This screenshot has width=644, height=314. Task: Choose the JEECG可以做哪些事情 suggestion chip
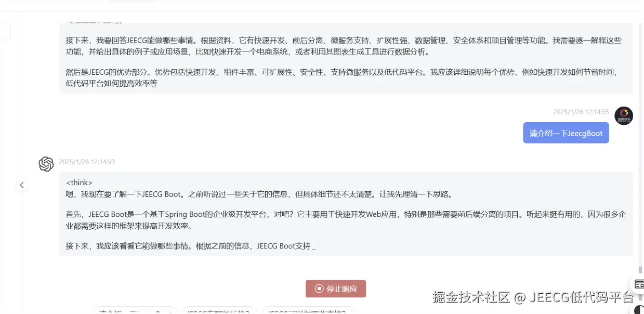(308, 311)
